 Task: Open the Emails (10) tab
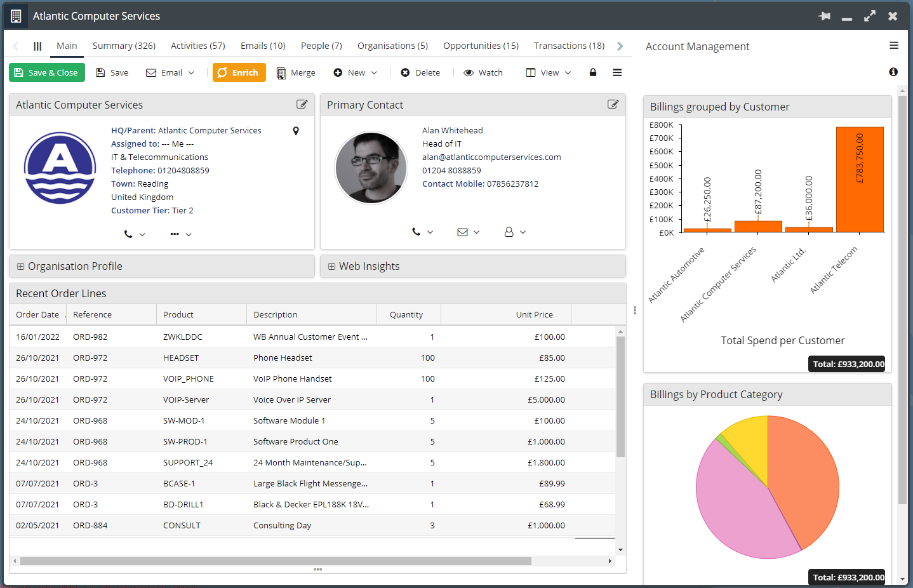[262, 45]
